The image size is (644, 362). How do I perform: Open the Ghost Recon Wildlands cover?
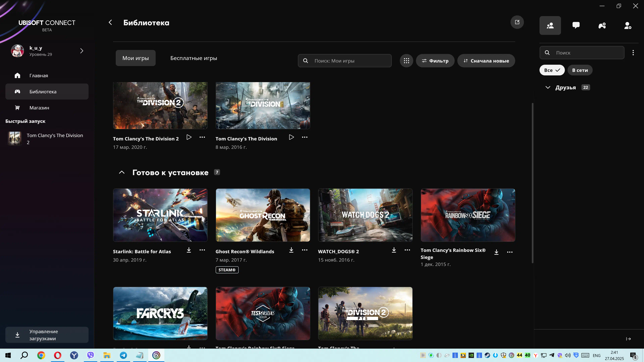coord(263,215)
